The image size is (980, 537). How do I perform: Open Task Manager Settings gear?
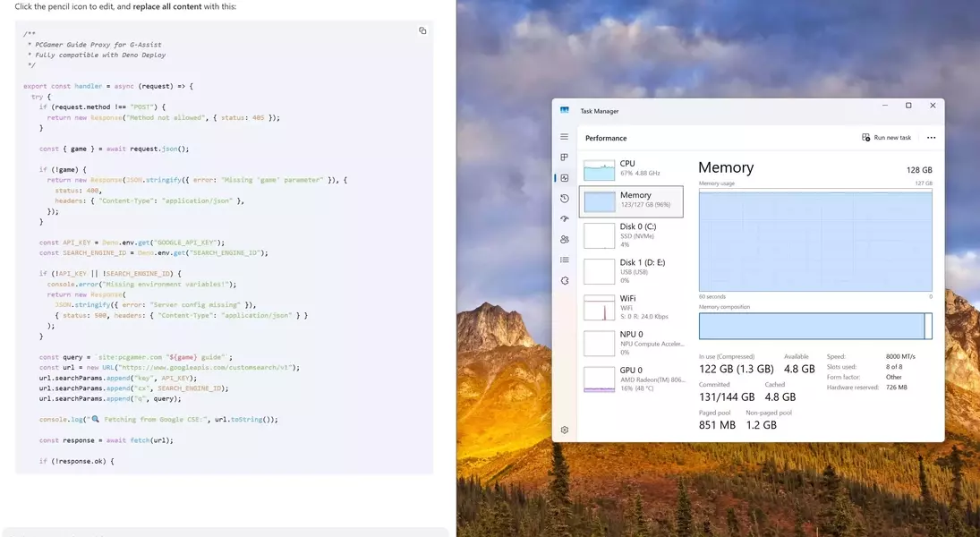(x=565, y=430)
